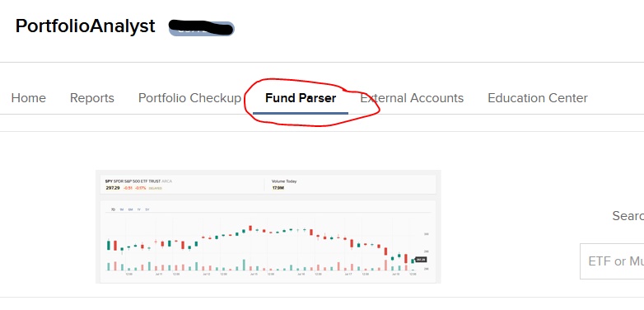Select the 6M chart range

click(x=130, y=209)
